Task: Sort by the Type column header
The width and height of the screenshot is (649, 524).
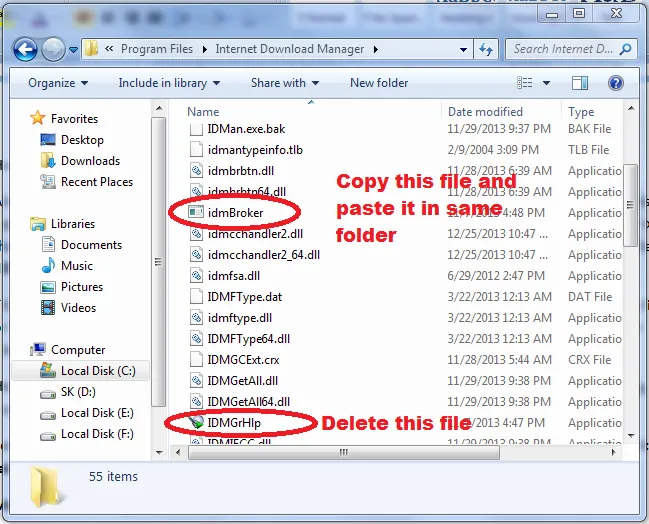Action: [x=581, y=112]
